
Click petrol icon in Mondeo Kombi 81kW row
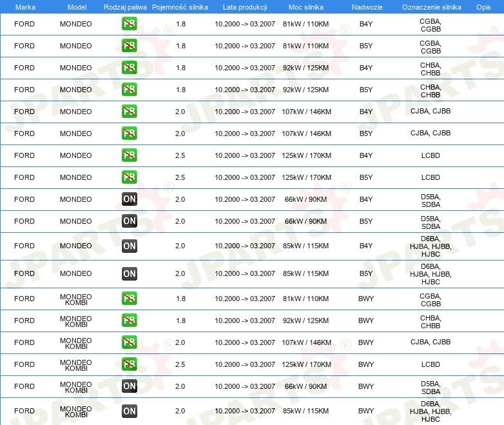(129, 298)
